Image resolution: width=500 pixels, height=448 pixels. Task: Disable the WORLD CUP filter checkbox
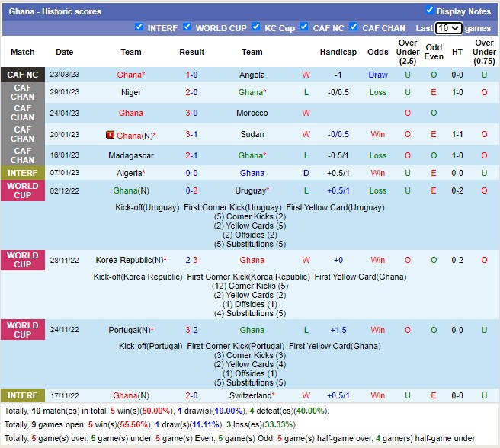click(187, 27)
